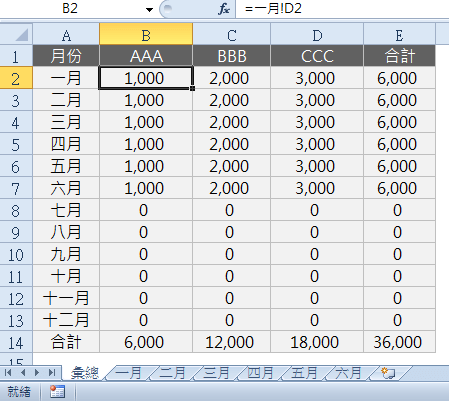Click the CCC header cell
The image size is (449, 401).
pyautogui.click(x=317, y=56)
